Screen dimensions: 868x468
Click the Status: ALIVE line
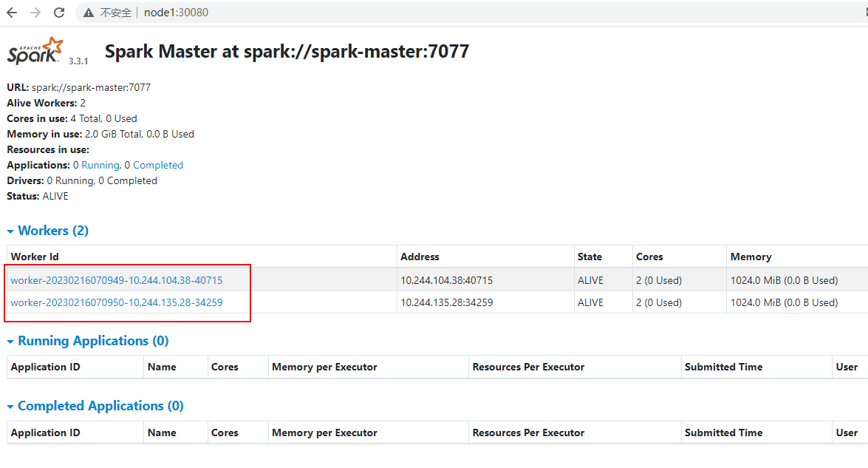pos(38,196)
